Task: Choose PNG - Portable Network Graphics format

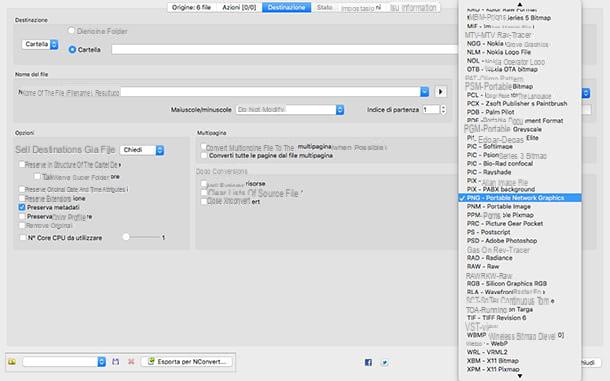Action: click(520, 198)
